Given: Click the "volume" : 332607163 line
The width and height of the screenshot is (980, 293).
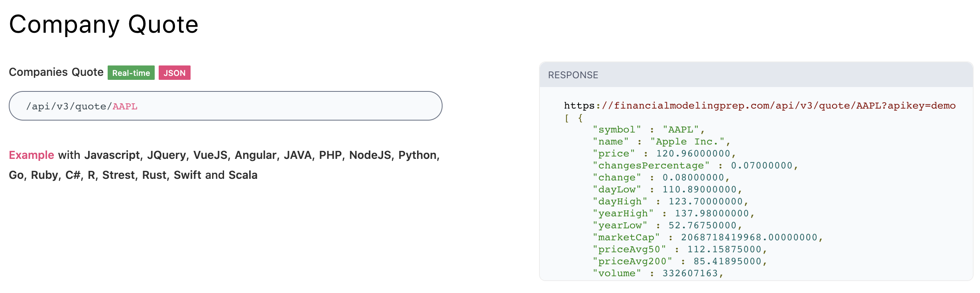Looking at the screenshot, I should [x=658, y=273].
